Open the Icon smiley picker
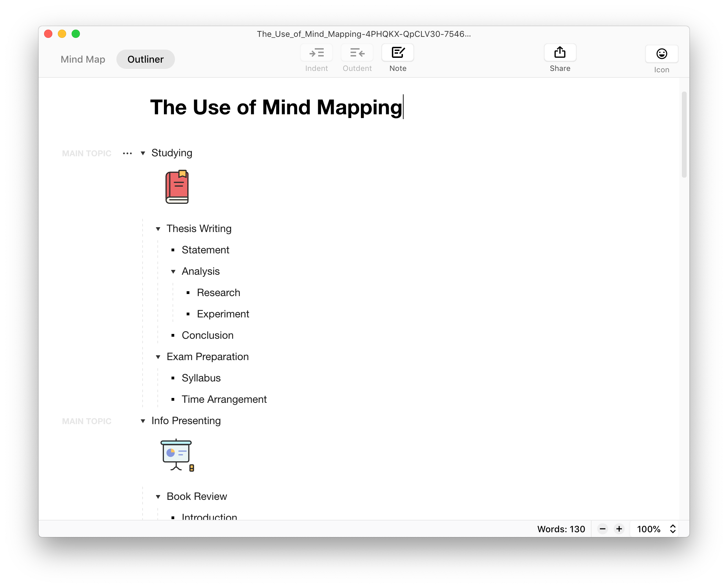 click(x=662, y=54)
